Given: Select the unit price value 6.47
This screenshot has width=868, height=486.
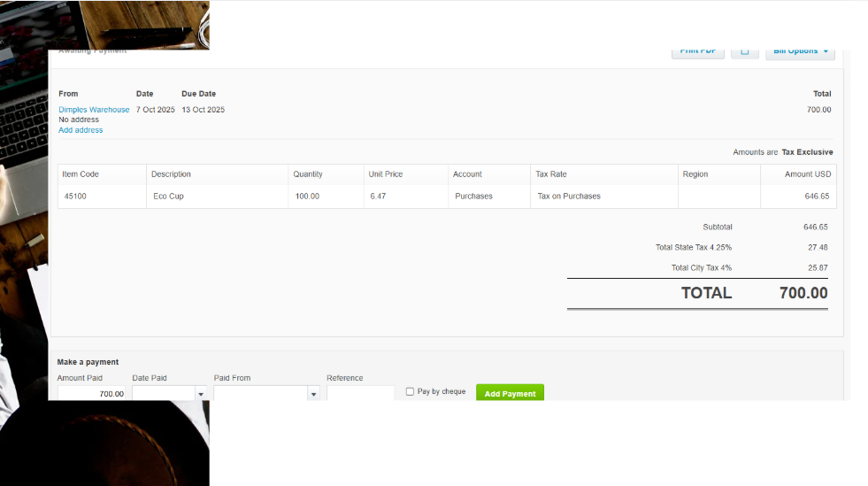Looking at the screenshot, I should [x=378, y=196].
